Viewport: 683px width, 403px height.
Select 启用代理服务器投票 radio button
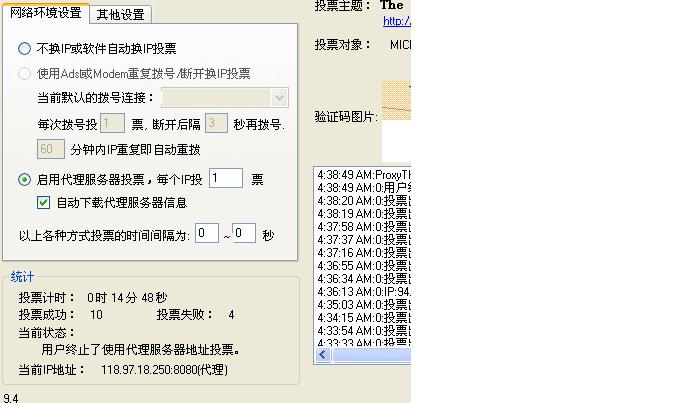click(x=25, y=180)
